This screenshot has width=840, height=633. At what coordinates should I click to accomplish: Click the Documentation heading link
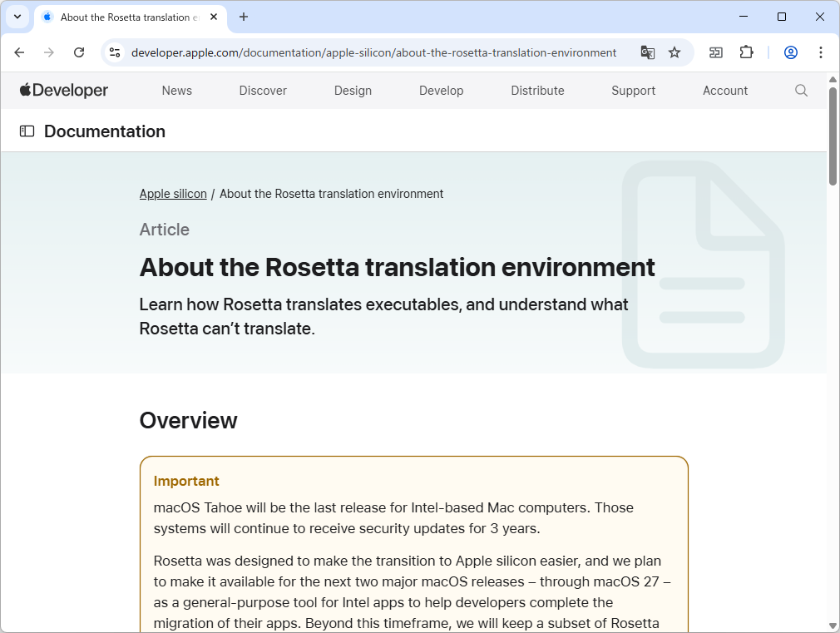click(105, 131)
